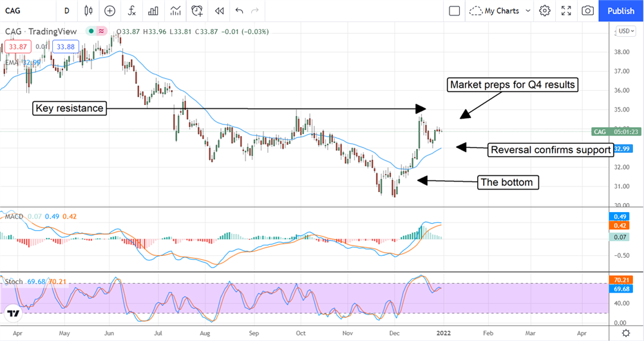
Task: Open the USD currency dropdown
Action: tap(626, 31)
